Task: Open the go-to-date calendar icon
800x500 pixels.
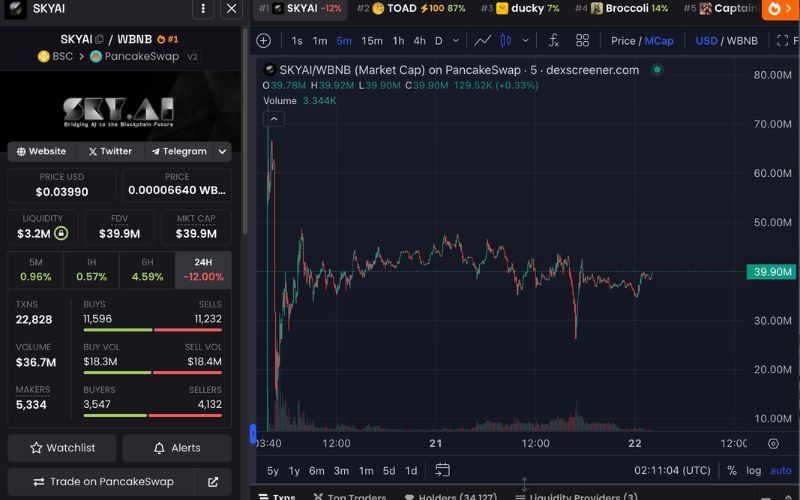Action: (x=442, y=470)
